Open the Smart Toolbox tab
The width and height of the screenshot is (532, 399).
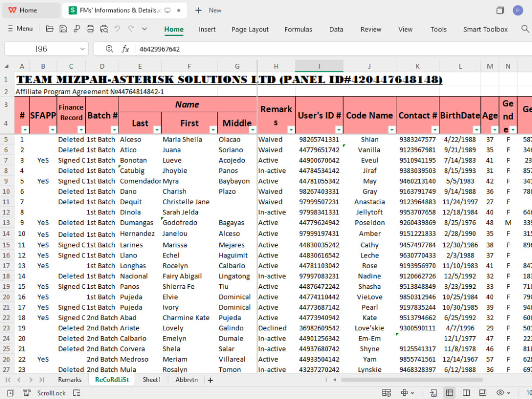pyautogui.click(x=486, y=29)
